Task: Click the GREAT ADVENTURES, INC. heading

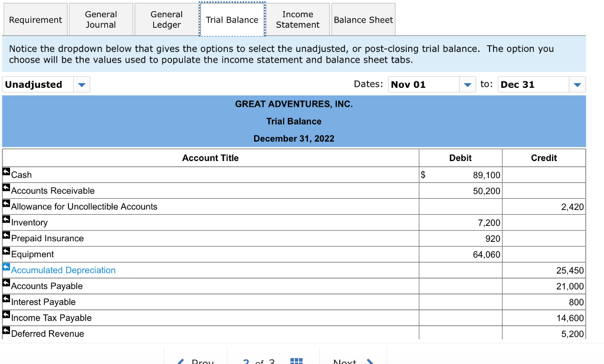Action: tap(294, 104)
